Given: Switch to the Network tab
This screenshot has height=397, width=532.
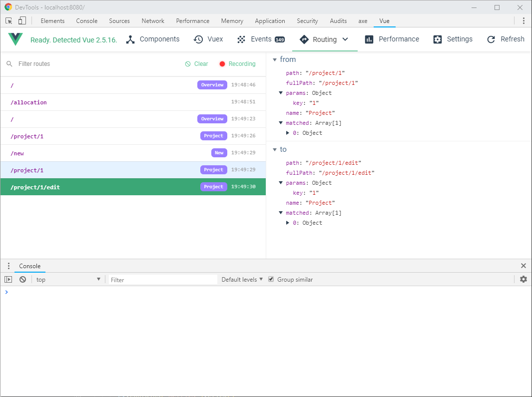Looking at the screenshot, I should click(x=153, y=20).
